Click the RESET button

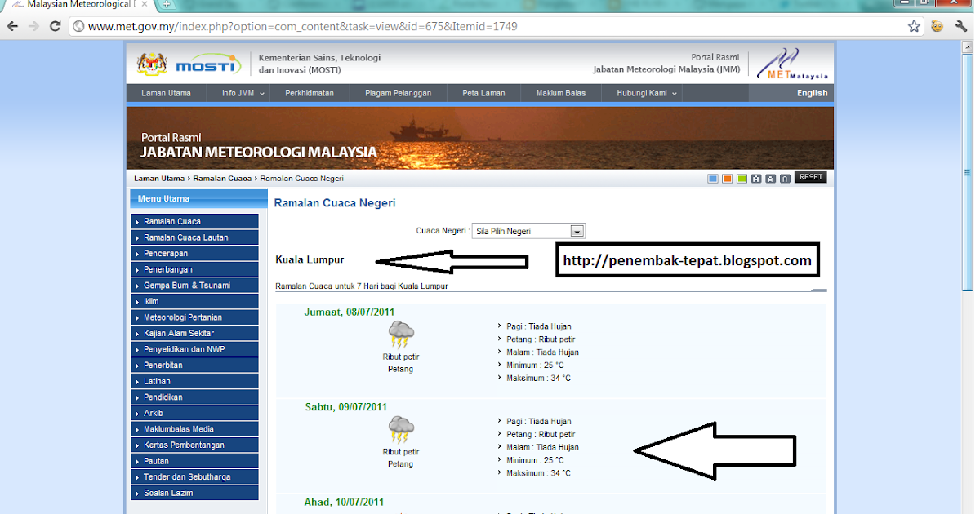click(811, 177)
